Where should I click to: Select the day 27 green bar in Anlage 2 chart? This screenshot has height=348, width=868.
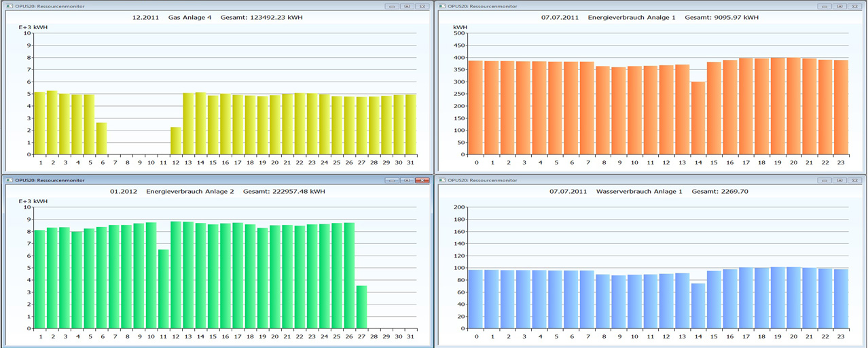[x=361, y=307]
